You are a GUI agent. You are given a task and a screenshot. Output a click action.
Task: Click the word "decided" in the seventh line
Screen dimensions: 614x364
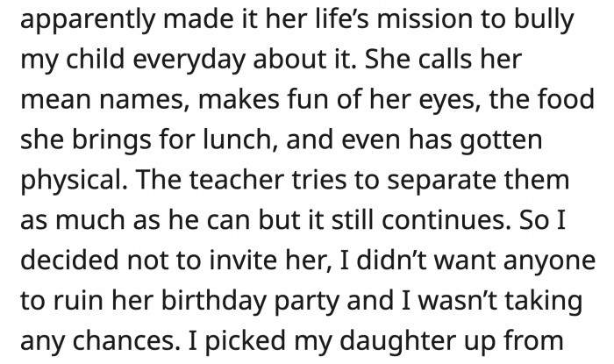[69, 259]
